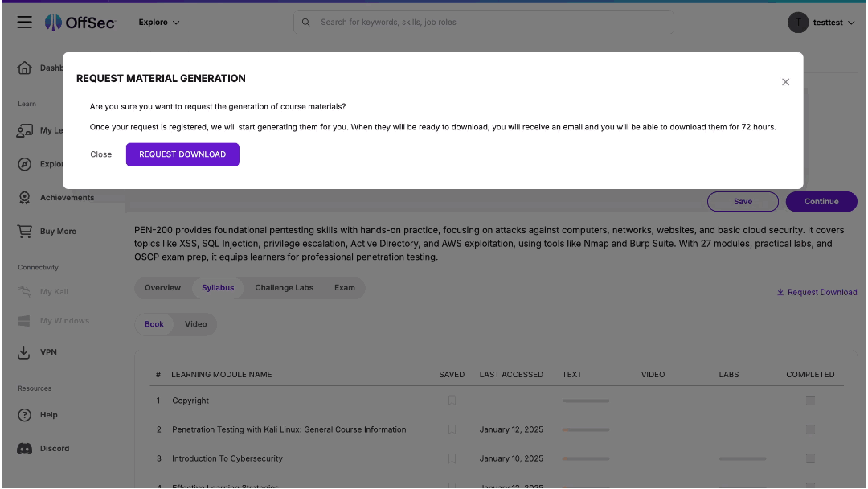This screenshot has width=868, height=489.
Task: Click the Explore compass icon in sidebar
Action: (x=24, y=164)
